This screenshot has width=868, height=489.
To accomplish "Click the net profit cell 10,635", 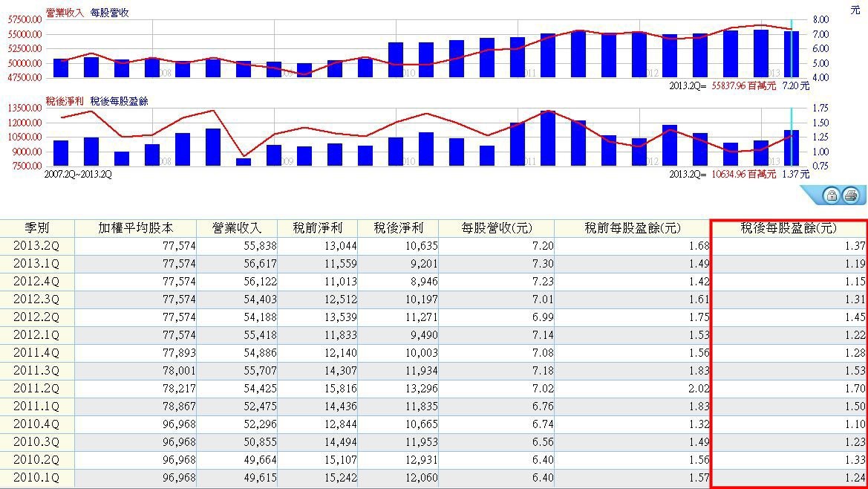I will (x=399, y=245).
